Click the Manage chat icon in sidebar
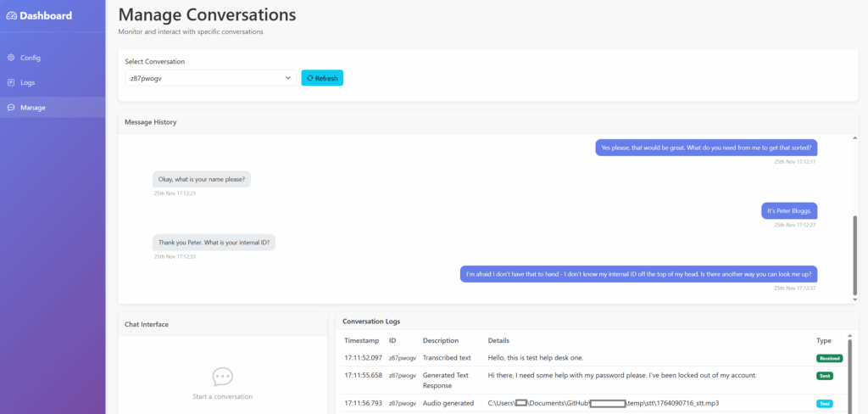This screenshot has height=414, width=868. pos(11,108)
